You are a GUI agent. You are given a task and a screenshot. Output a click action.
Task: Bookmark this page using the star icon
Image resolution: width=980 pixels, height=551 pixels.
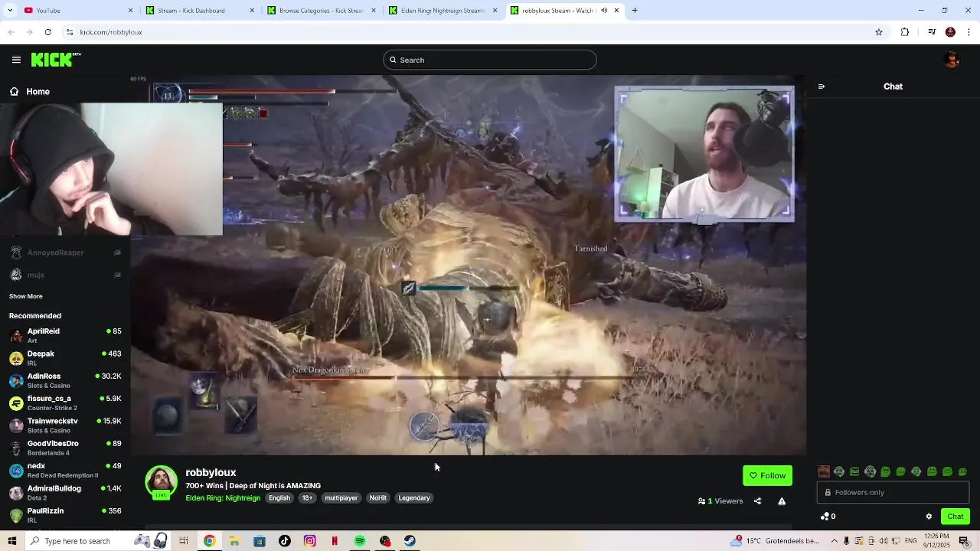click(x=879, y=32)
